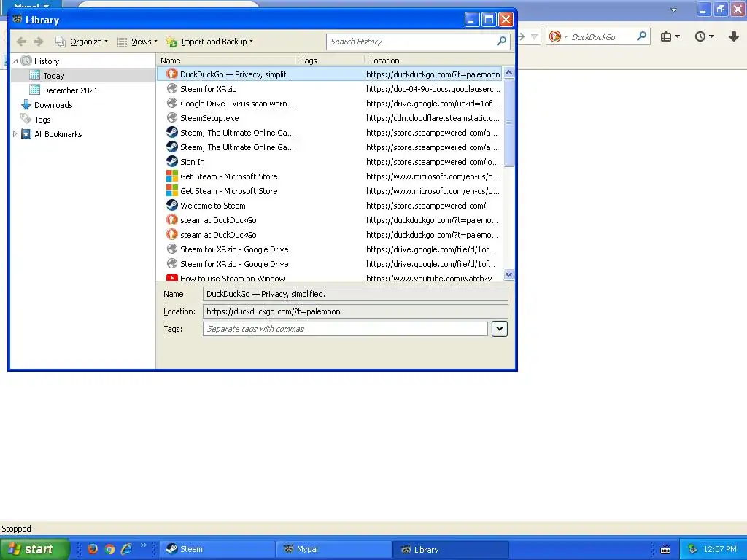
Task: Open the Mypal tab list dropdown arrow
Action: point(673,9)
